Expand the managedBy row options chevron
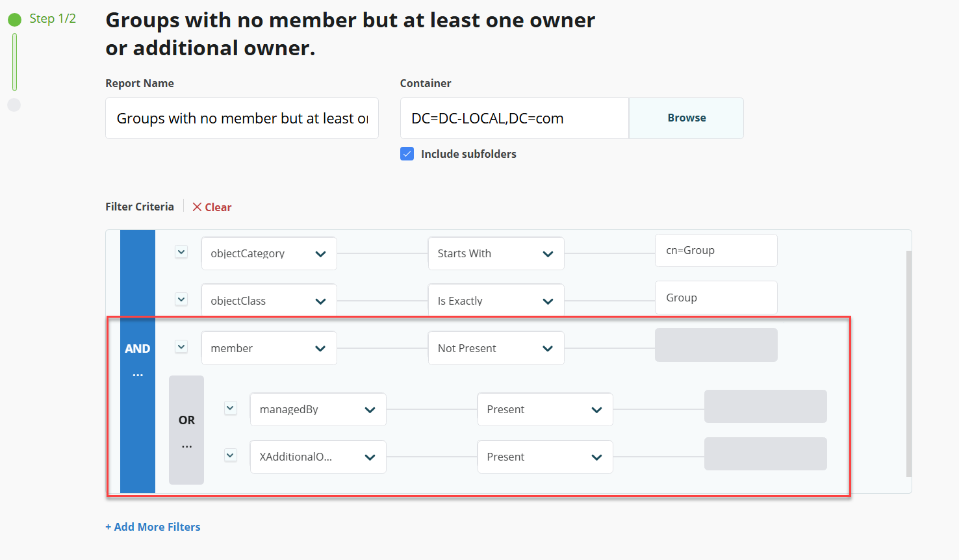 pos(231,408)
